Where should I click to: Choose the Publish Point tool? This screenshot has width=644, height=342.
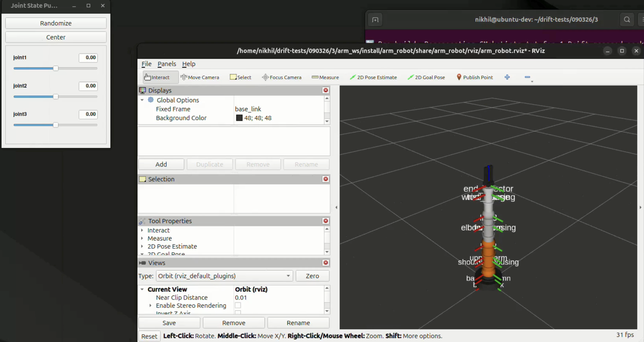pos(475,77)
